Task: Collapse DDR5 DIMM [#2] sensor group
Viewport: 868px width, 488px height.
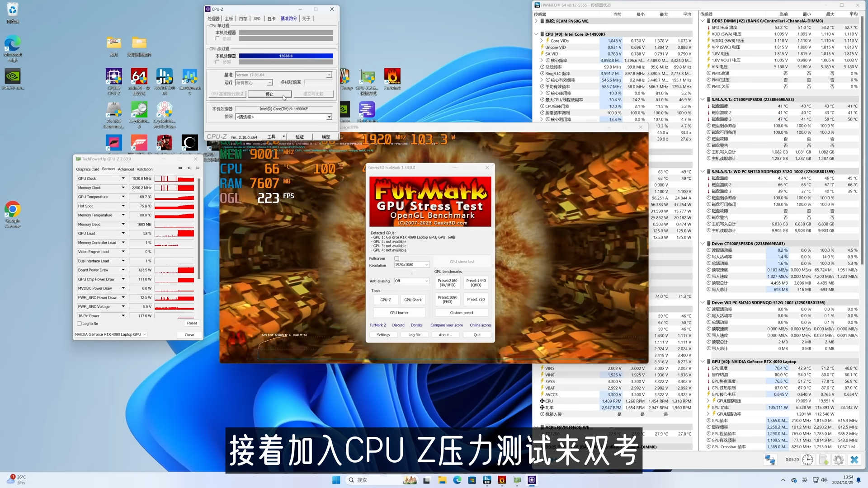Action: 703,21
